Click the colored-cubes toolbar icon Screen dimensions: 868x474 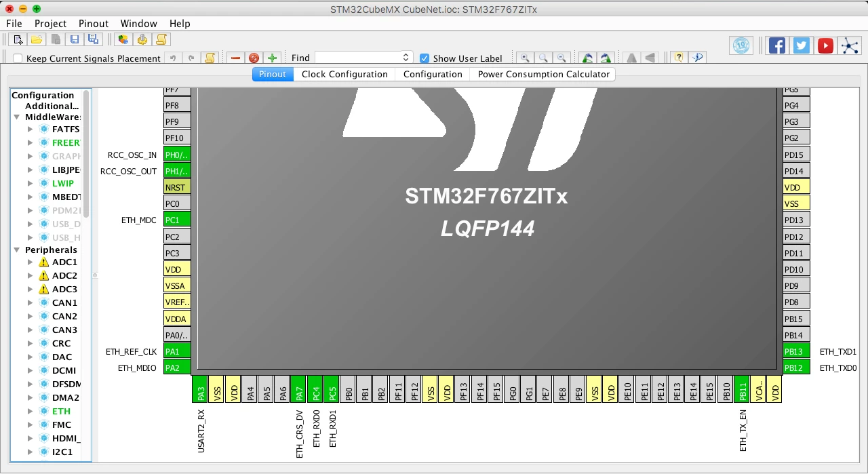coord(123,39)
